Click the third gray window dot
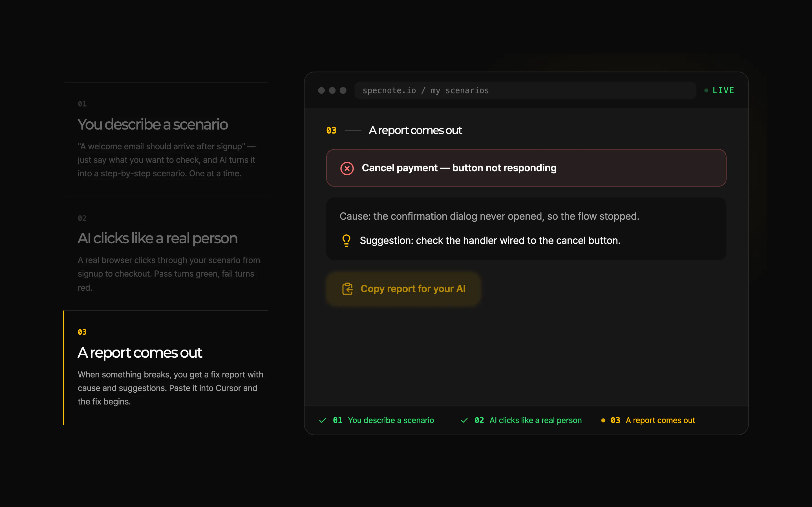The image size is (812, 507). click(x=343, y=90)
